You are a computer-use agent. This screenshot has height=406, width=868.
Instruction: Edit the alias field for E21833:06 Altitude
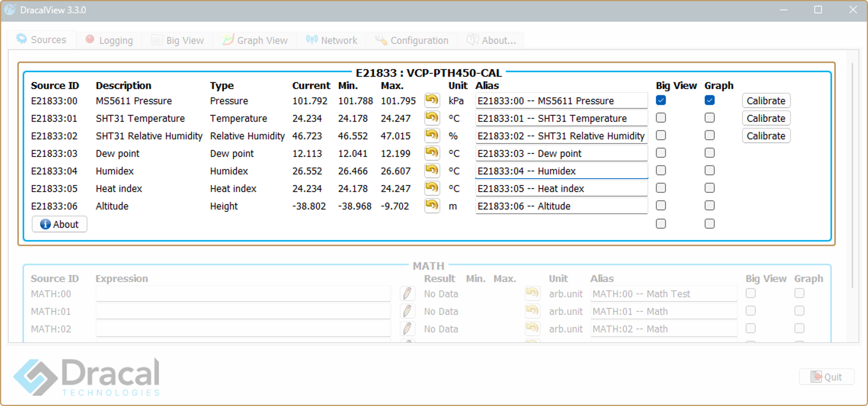561,206
